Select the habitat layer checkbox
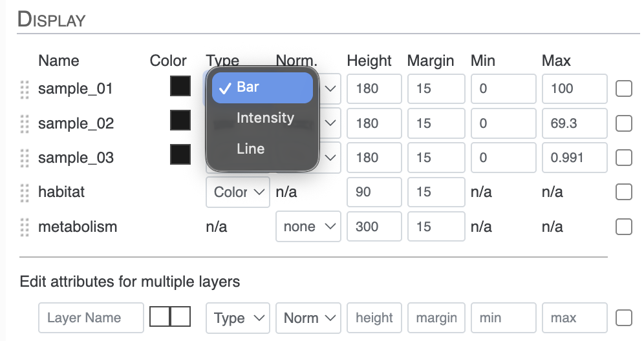Image resolution: width=644 pixels, height=341 pixels. 623,192
